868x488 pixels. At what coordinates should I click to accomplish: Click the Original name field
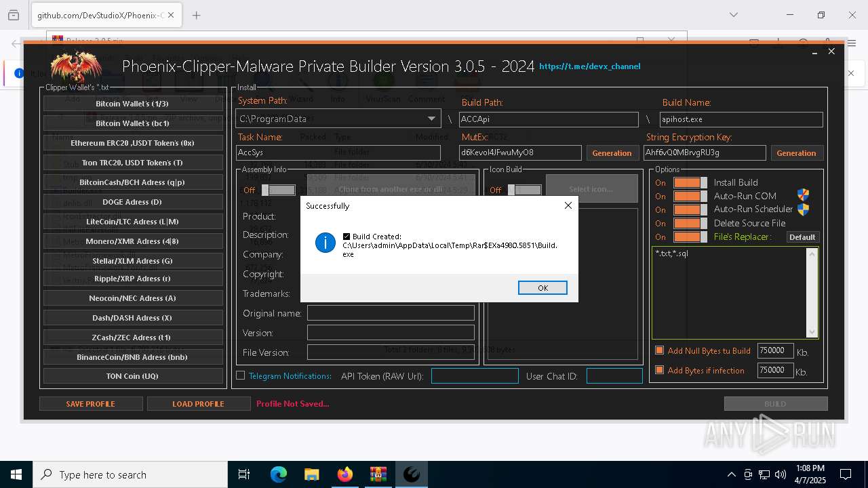[391, 313]
